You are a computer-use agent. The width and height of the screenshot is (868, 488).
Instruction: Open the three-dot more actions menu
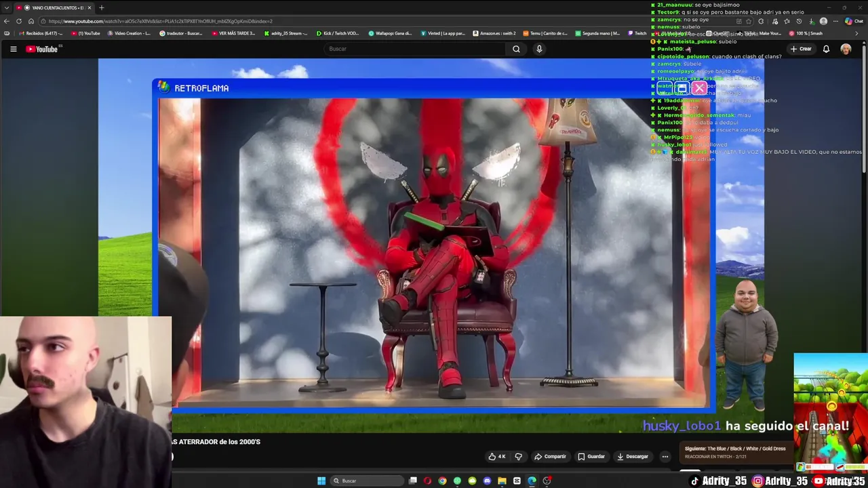tap(665, 456)
